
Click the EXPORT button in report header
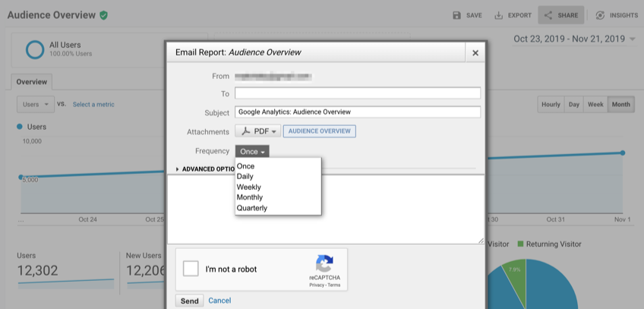pos(513,15)
